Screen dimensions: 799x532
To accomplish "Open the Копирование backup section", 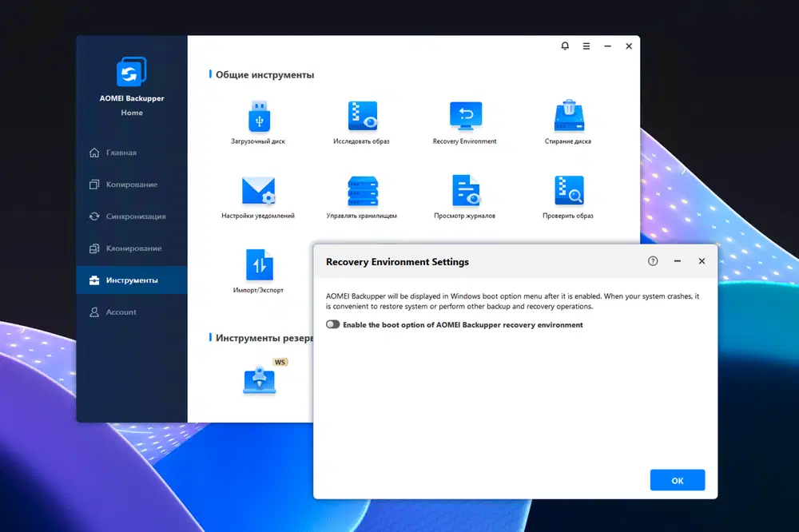I will click(132, 185).
